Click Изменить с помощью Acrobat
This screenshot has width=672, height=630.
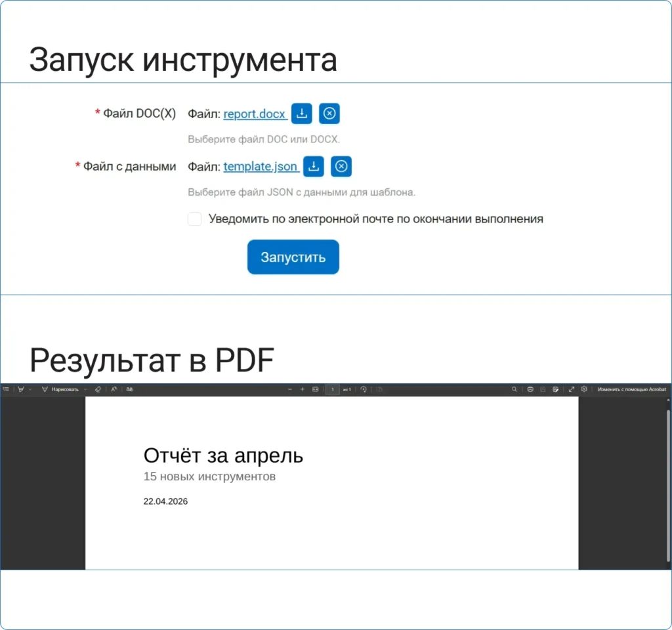[632, 390]
